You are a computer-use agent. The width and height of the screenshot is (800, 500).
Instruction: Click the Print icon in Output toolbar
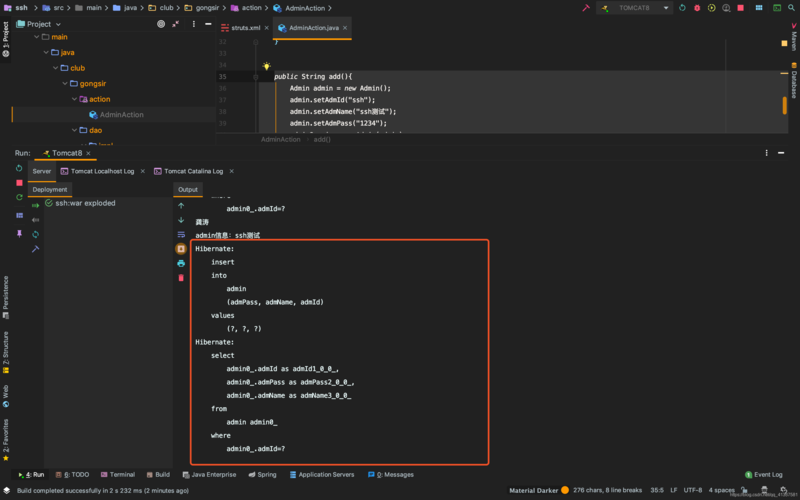(181, 263)
